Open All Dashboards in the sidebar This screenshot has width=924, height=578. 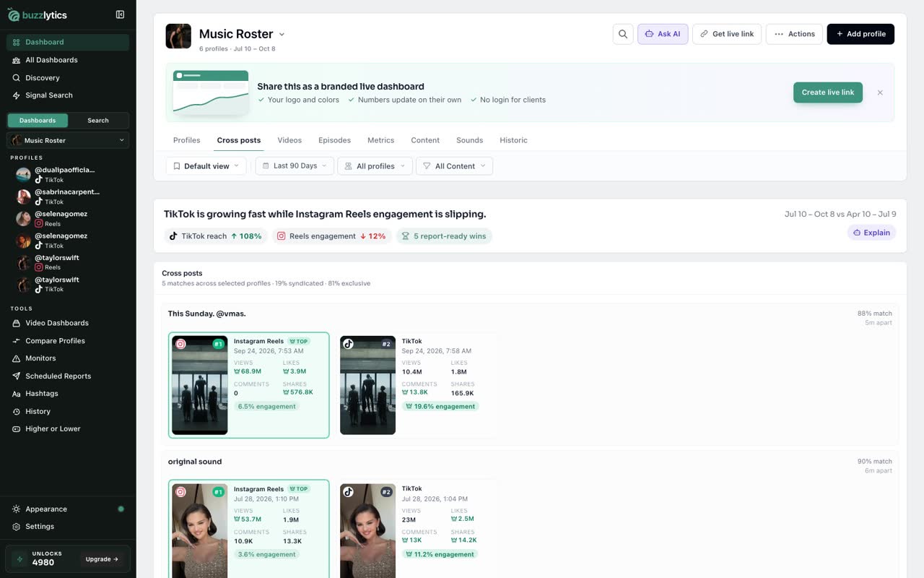68,60
